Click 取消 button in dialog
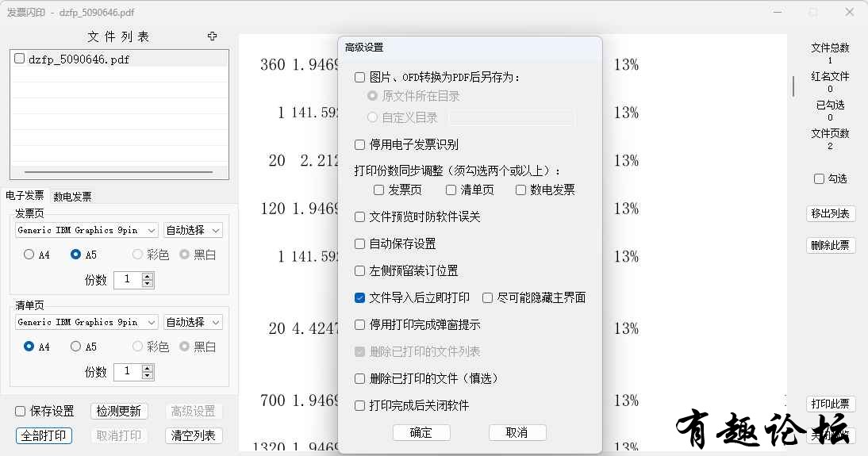Viewport: 868px width, 456px height. tap(517, 433)
